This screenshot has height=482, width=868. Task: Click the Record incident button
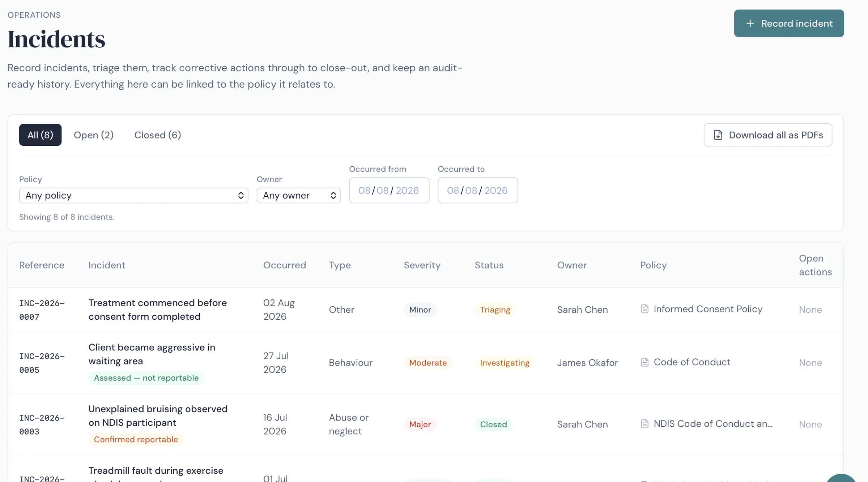789,24
